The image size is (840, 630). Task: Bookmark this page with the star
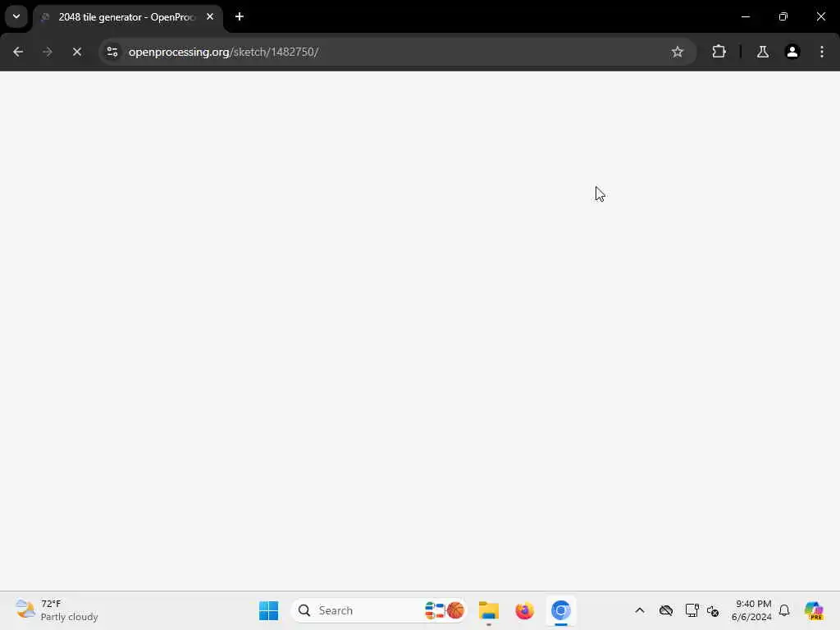pyautogui.click(x=677, y=52)
